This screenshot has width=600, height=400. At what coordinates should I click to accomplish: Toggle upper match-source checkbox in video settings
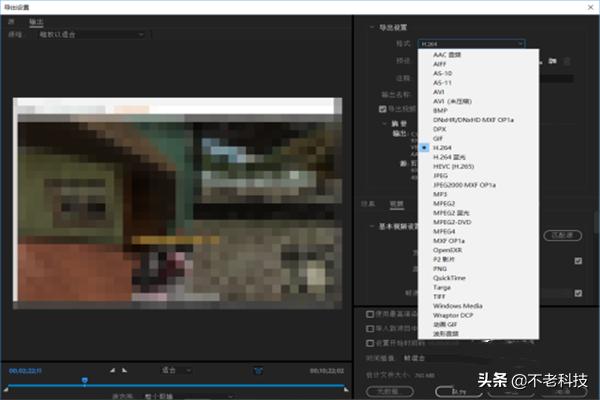pyautogui.click(x=578, y=261)
